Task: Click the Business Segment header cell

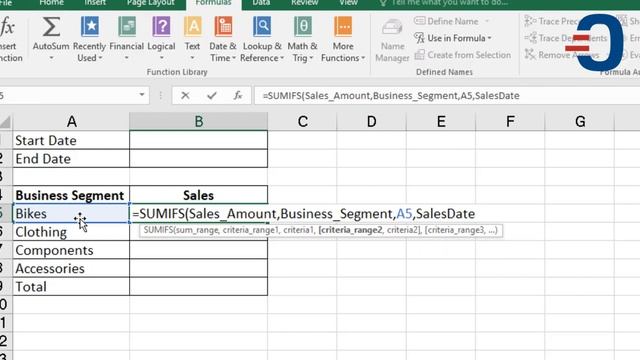Action: click(x=71, y=195)
